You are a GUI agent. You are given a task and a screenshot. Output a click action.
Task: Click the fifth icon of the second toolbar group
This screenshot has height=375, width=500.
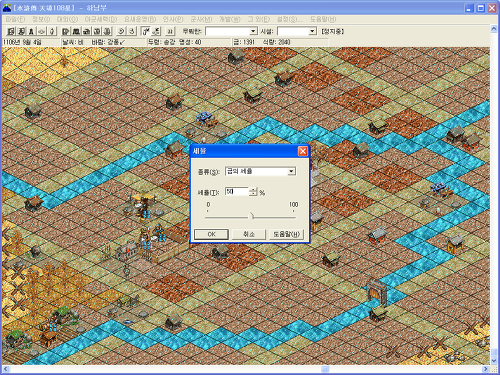107,31
